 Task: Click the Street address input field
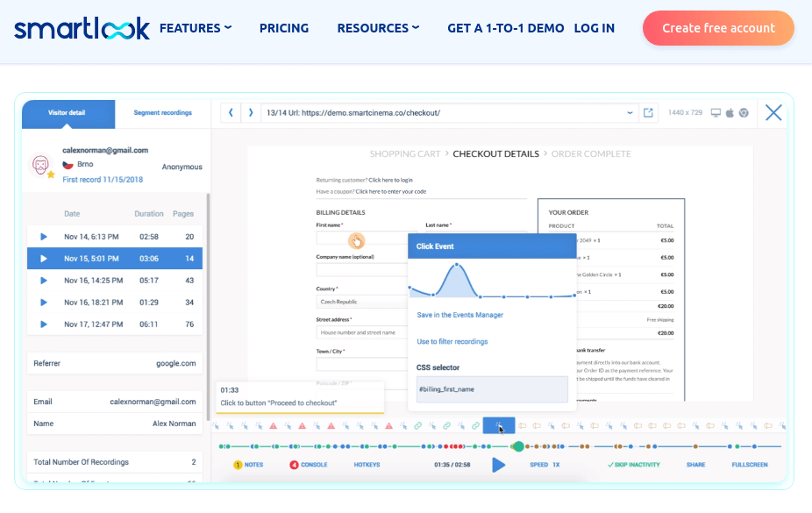(x=362, y=332)
